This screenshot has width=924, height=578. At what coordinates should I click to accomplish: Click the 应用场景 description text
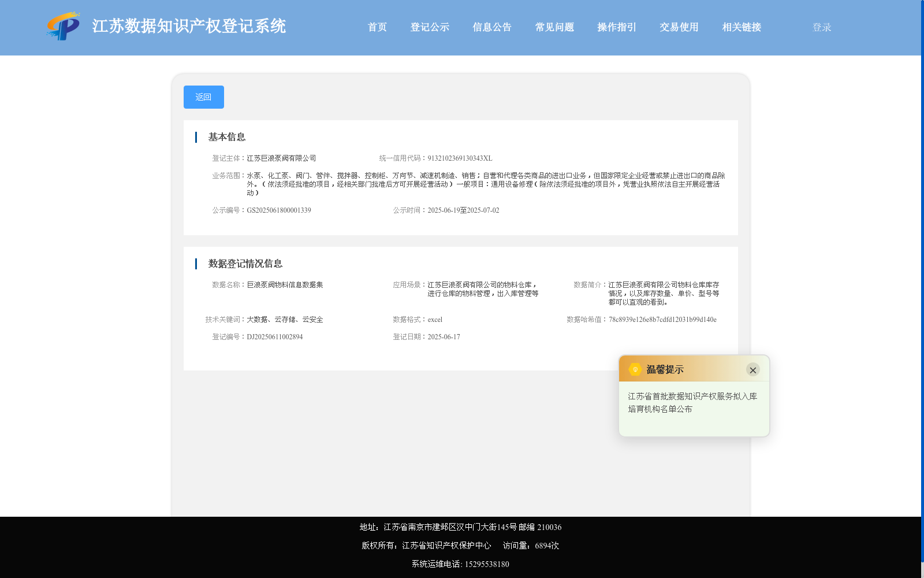pos(483,289)
